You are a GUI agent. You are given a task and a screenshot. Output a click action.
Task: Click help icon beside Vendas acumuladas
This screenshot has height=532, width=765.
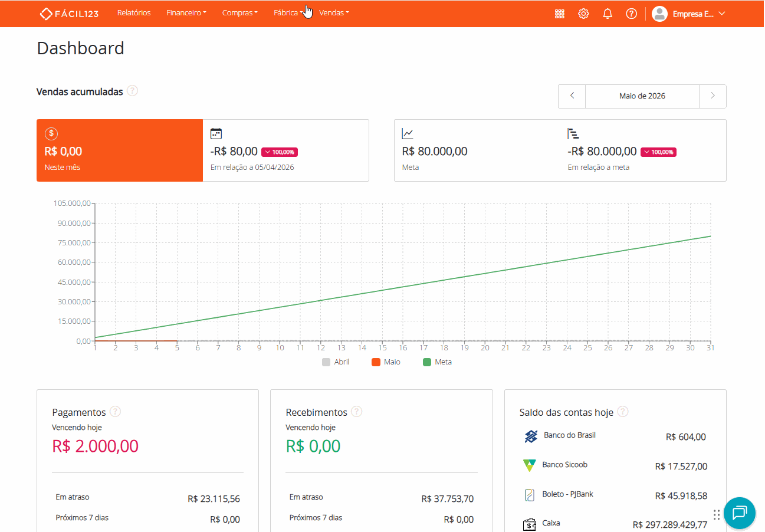click(133, 91)
